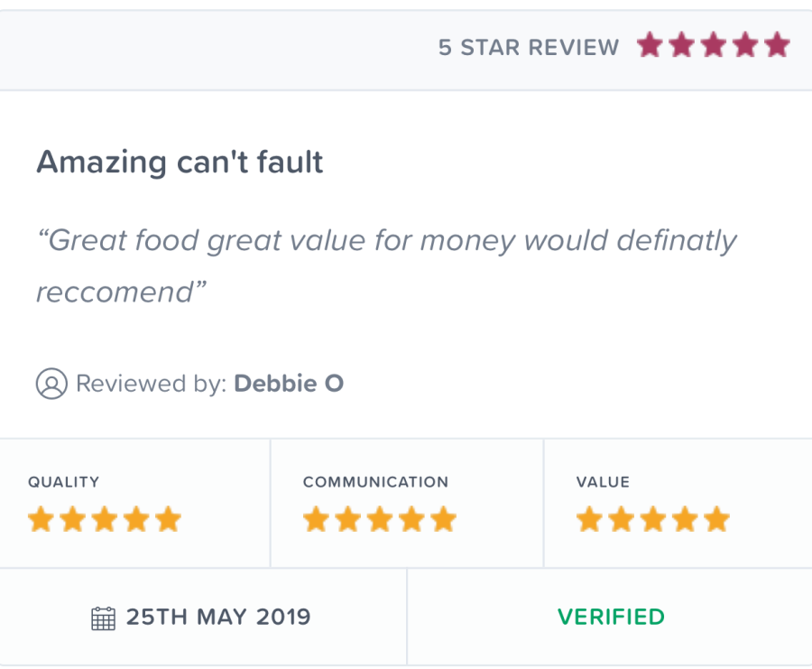Click the review title Amazing can't fault
Image resolution: width=812 pixels, height=669 pixels.
180,163
